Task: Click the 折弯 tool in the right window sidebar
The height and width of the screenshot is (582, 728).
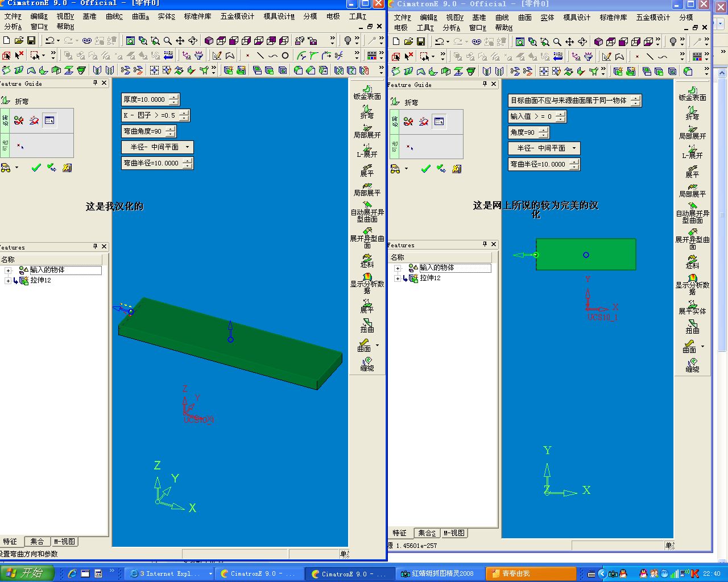Action: pyautogui.click(x=692, y=113)
